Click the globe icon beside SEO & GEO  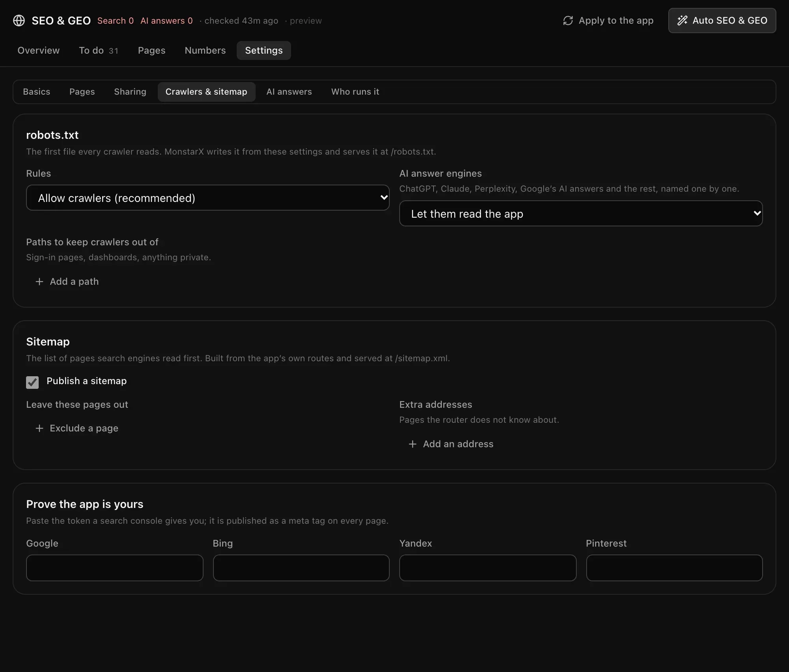click(19, 21)
